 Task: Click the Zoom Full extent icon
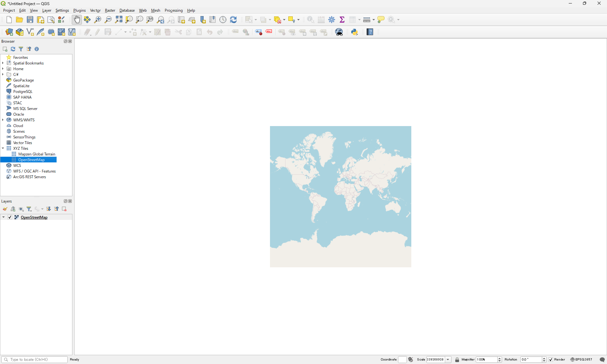pyautogui.click(x=119, y=20)
